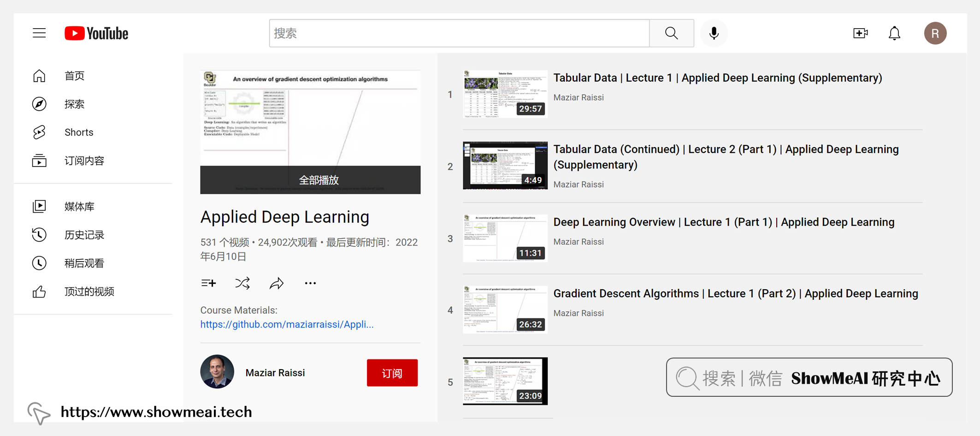Screen dimensions: 980x436
Task: Open 稍后观看 in sidebar
Action: coord(84,263)
